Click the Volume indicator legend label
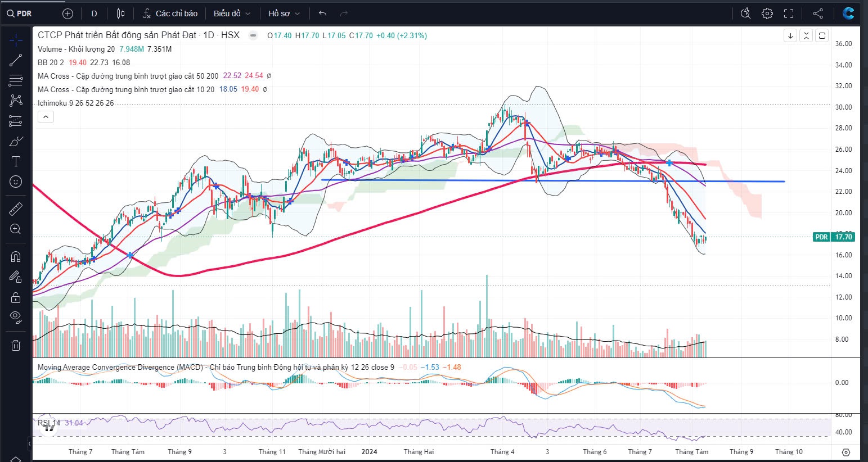 click(76, 49)
